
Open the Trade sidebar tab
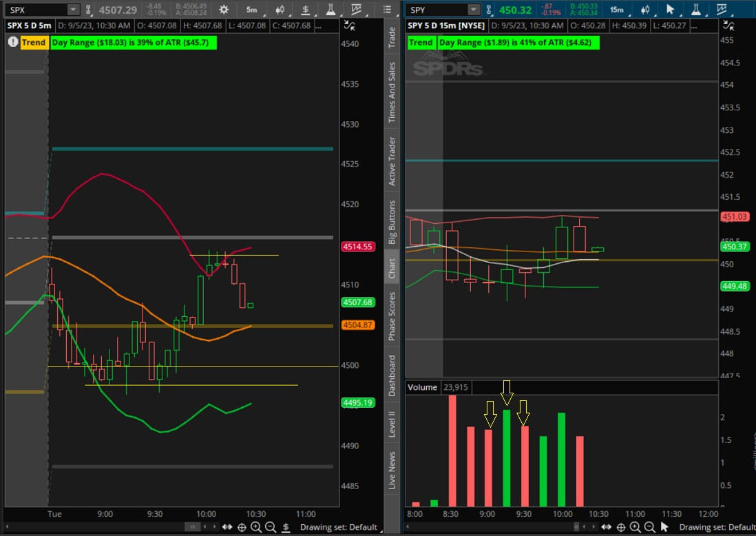[x=392, y=37]
